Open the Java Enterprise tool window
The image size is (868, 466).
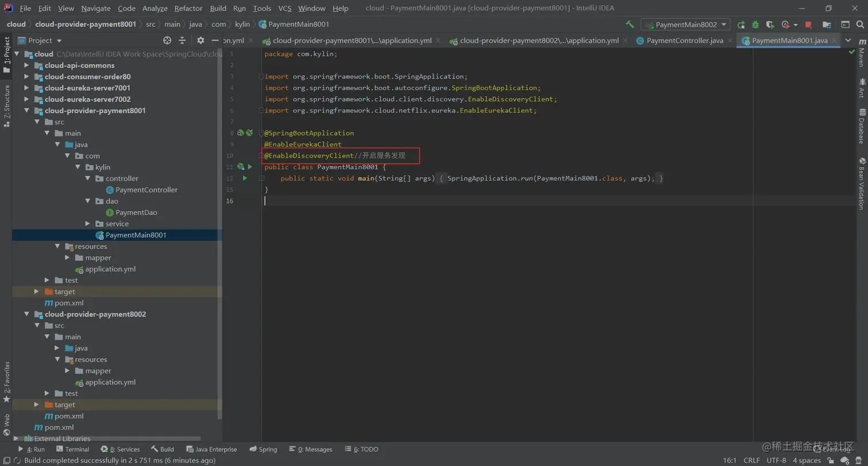click(x=211, y=449)
